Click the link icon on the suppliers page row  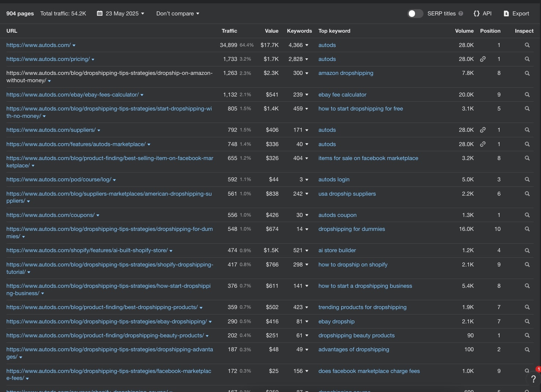pos(483,130)
